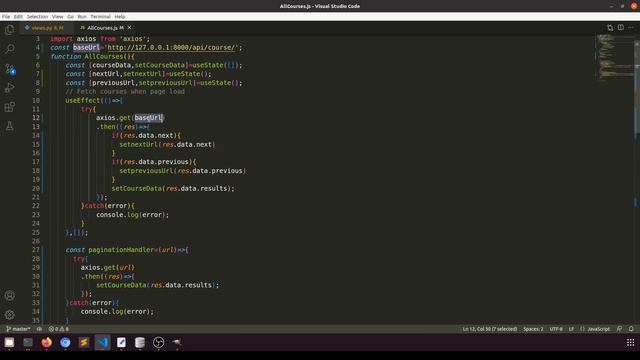Open the Source Control view
Image resolution: width=640 pixels, height=360 pixels.
pos(10,69)
